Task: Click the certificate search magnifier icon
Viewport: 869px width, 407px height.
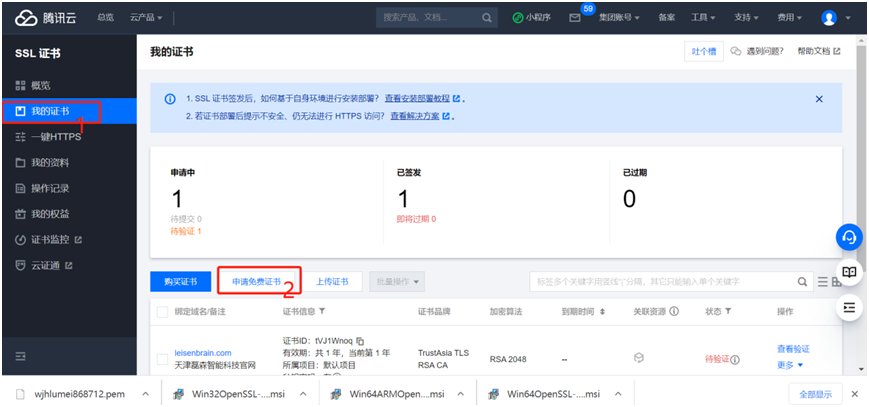Action: coord(802,282)
